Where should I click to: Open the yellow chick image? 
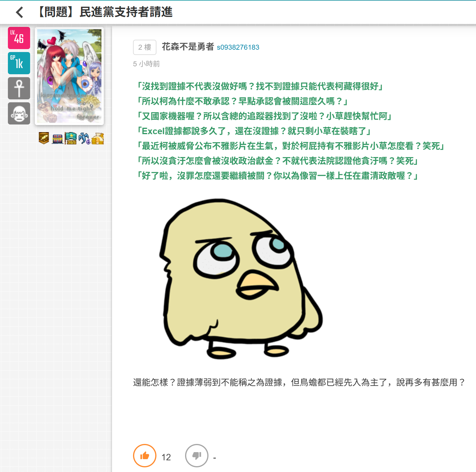click(x=241, y=279)
